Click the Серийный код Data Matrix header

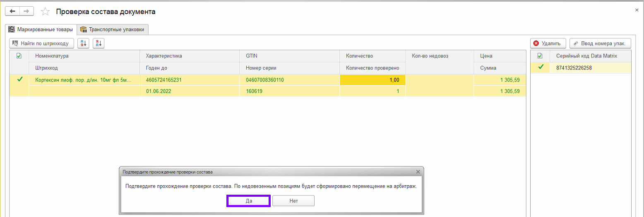pyautogui.click(x=586, y=56)
